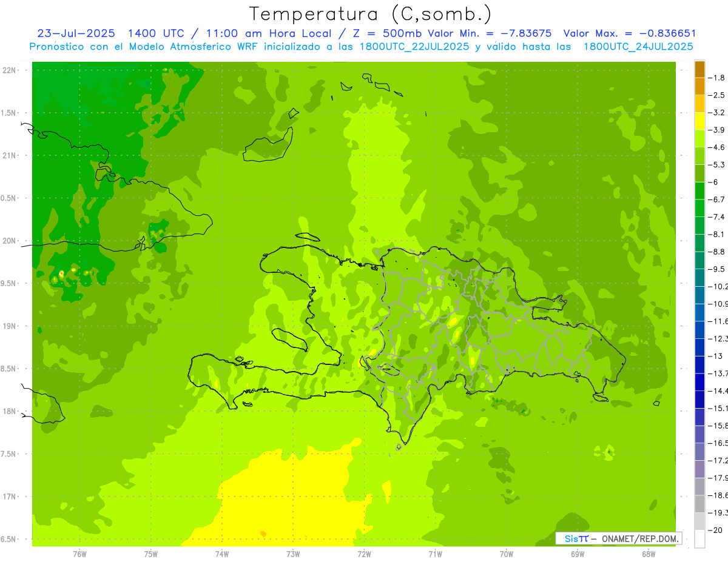Pick the yellow colorbar swatch between -3.2 and -3.9
Image resolution: width=728 pixels, height=562 pixels.
(699, 121)
